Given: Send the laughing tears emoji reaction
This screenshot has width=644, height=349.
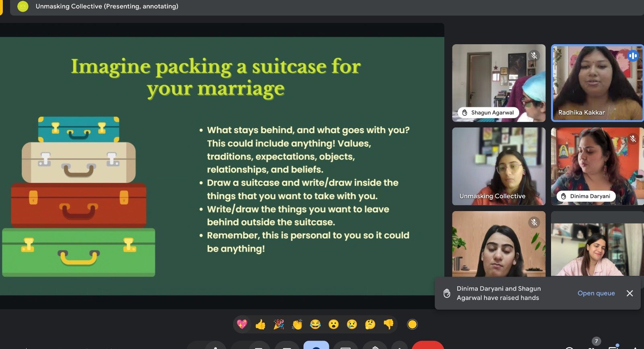Looking at the screenshot, I should tap(315, 324).
